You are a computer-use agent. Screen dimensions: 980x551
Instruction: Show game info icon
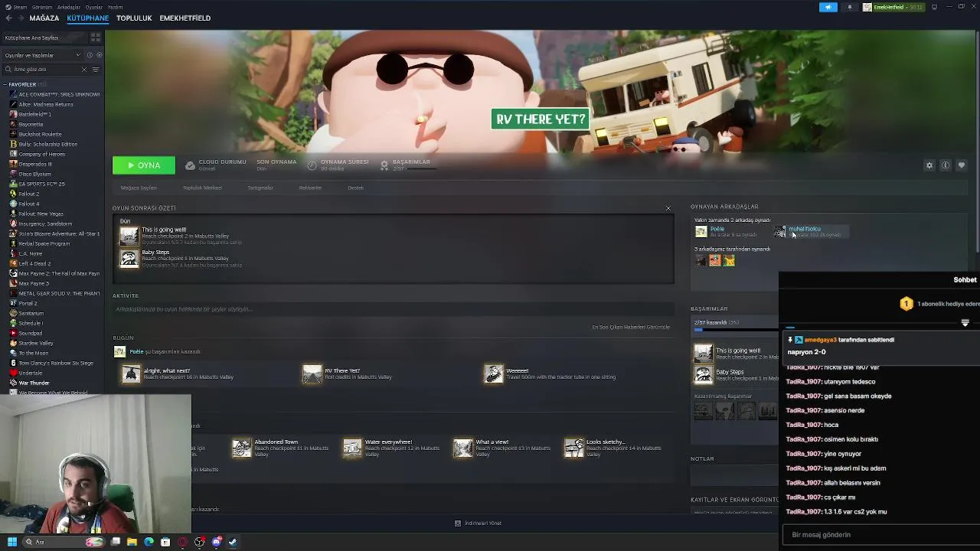click(x=946, y=165)
